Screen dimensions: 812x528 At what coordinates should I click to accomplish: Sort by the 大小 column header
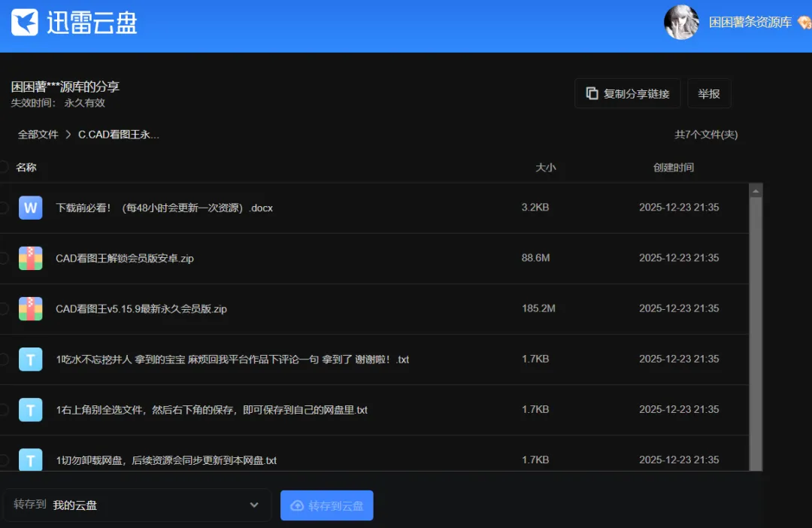[545, 168]
